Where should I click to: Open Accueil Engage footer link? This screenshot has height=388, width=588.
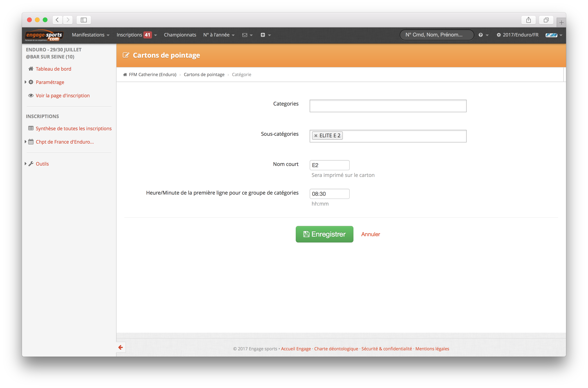point(296,349)
